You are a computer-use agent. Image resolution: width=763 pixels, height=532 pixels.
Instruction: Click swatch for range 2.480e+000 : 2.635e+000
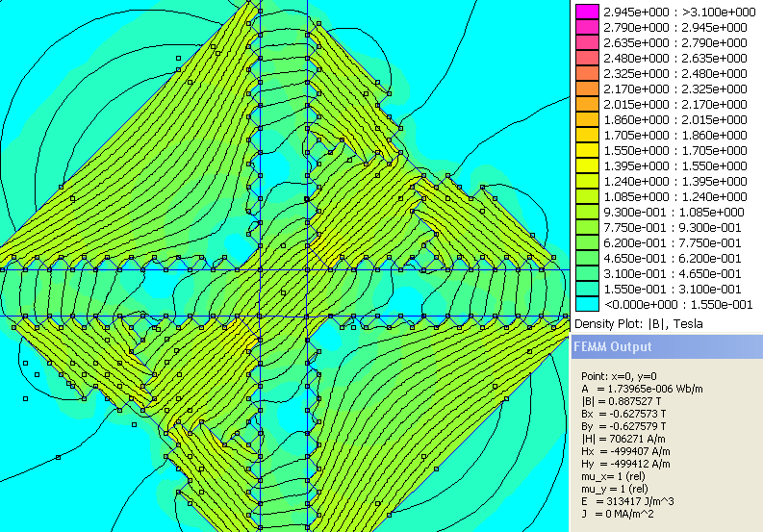tap(587, 58)
